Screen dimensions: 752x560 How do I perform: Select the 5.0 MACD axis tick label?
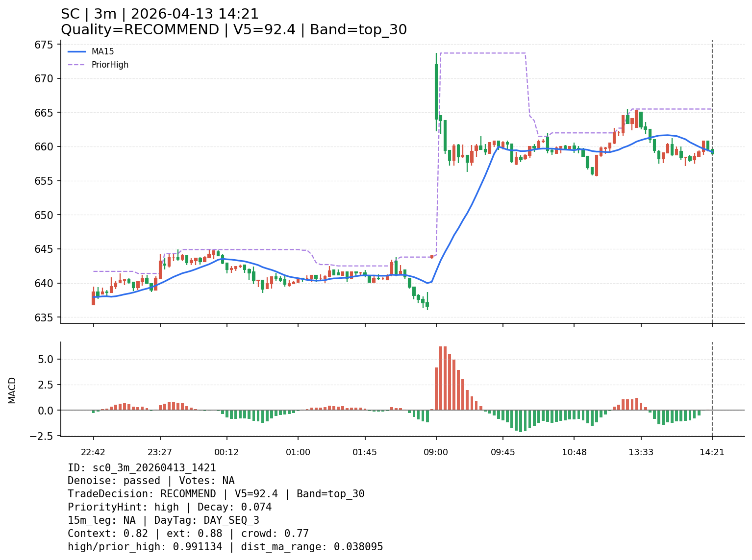(48, 359)
